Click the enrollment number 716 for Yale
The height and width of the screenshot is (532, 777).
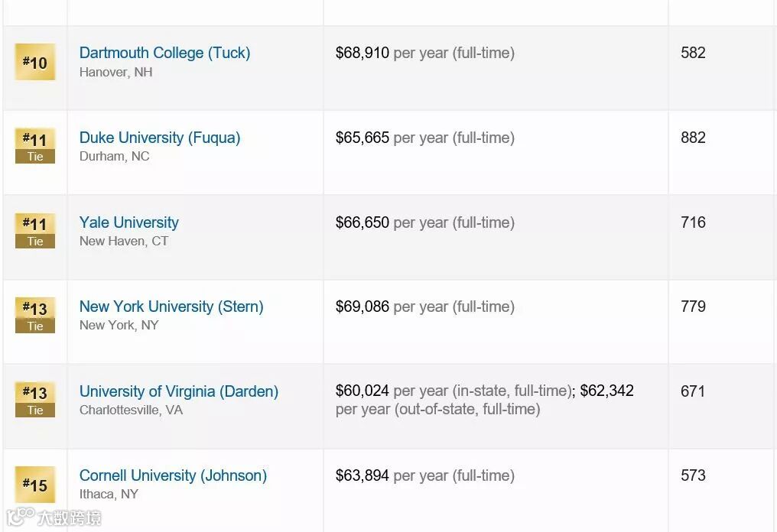[693, 222]
